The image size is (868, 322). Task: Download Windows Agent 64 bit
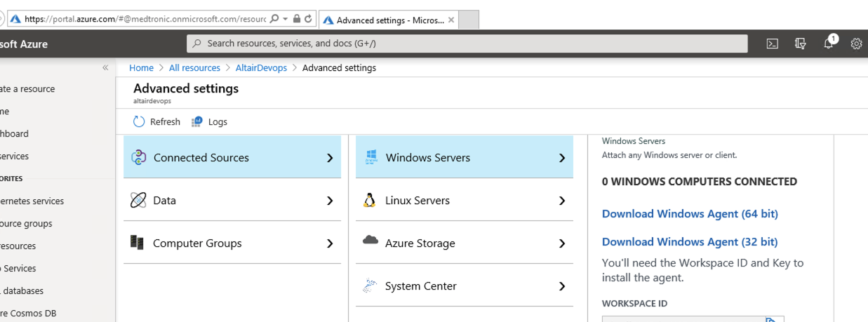tap(690, 214)
